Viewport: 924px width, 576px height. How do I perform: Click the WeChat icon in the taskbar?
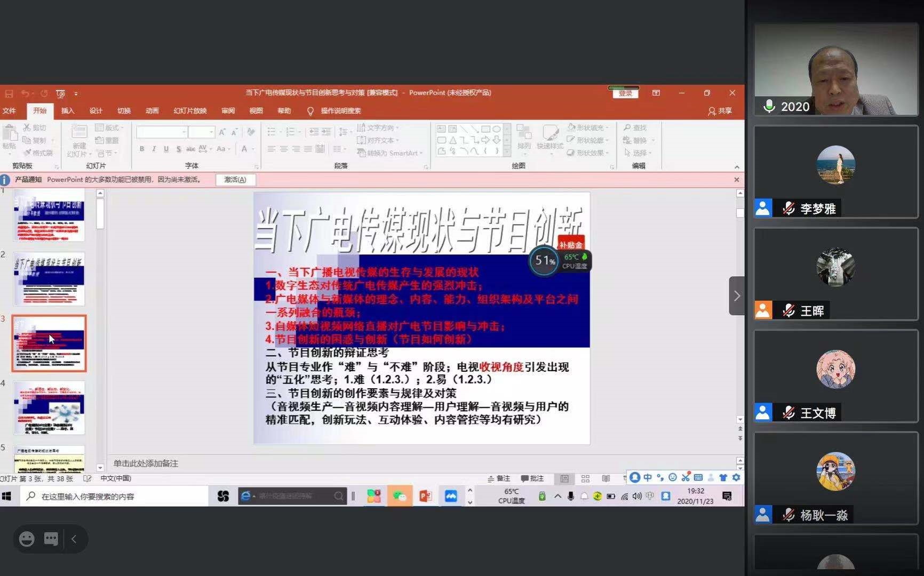[400, 497]
